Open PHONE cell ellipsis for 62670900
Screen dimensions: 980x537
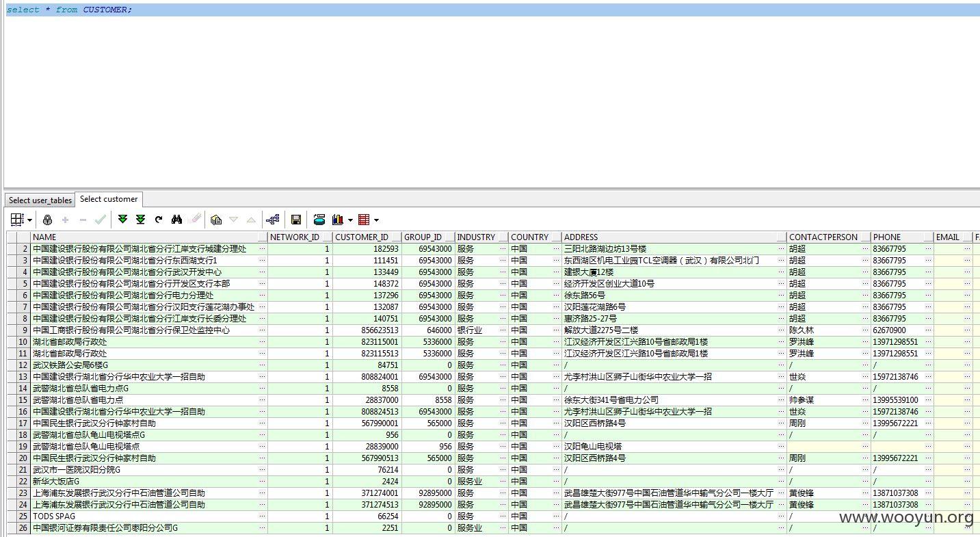928,330
